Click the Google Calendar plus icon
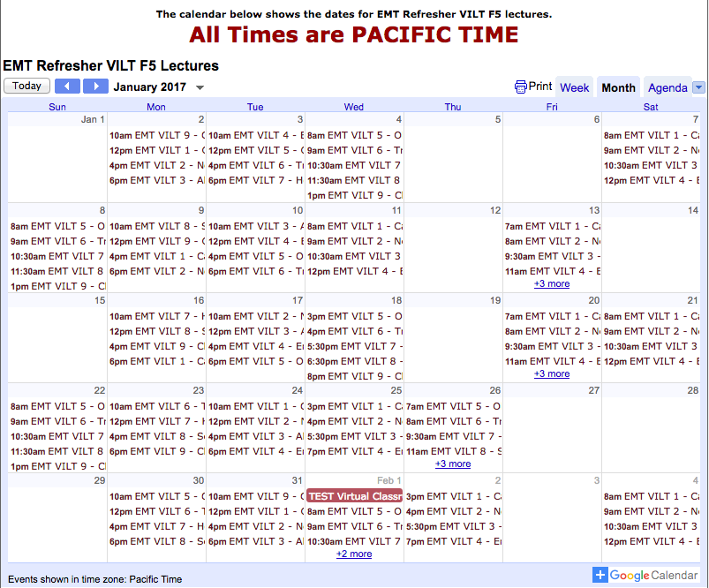Screen dimensions: 709x588 [600, 576]
